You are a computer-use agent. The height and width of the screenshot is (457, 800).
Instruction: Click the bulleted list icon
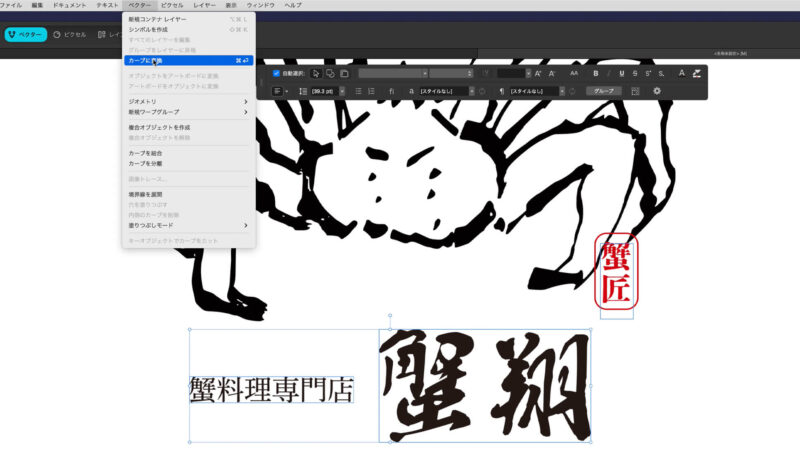(x=358, y=91)
